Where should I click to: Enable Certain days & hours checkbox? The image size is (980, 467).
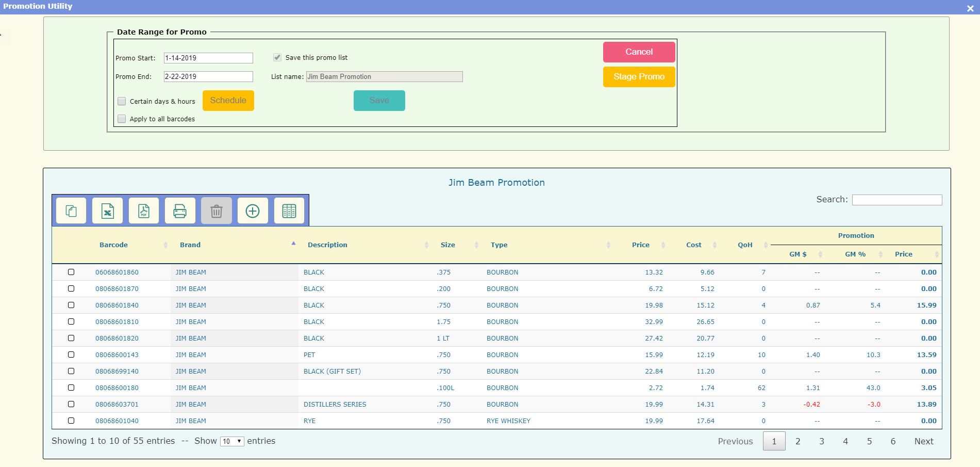[x=122, y=101]
